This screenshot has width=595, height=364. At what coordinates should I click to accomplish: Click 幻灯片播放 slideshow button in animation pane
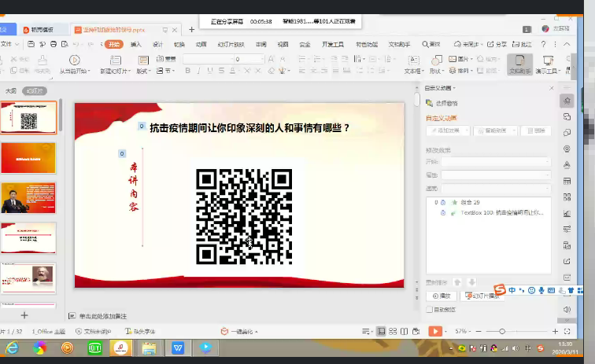coord(482,296)
